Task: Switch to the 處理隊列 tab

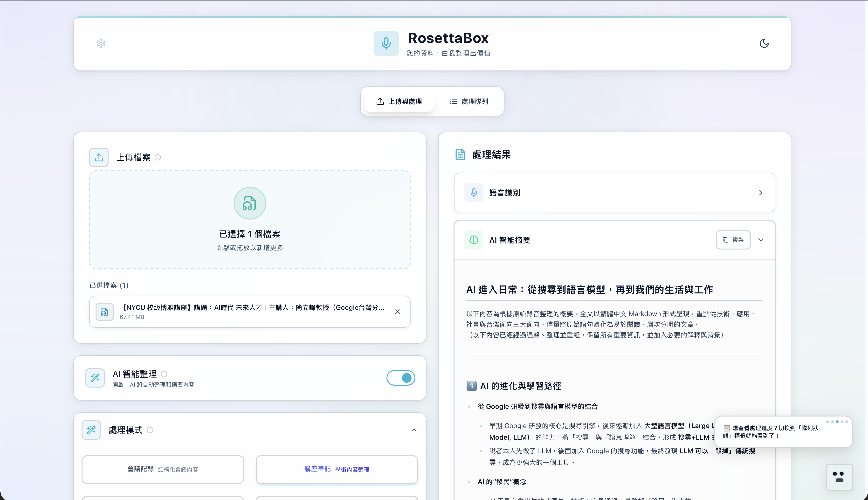Action: tap(469, 101)
